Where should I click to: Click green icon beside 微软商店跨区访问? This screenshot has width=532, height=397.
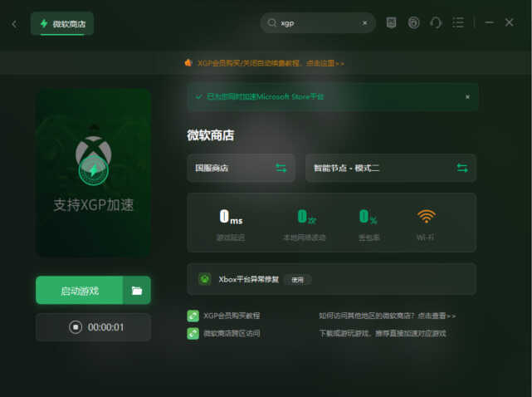click(x=193, y=333)
